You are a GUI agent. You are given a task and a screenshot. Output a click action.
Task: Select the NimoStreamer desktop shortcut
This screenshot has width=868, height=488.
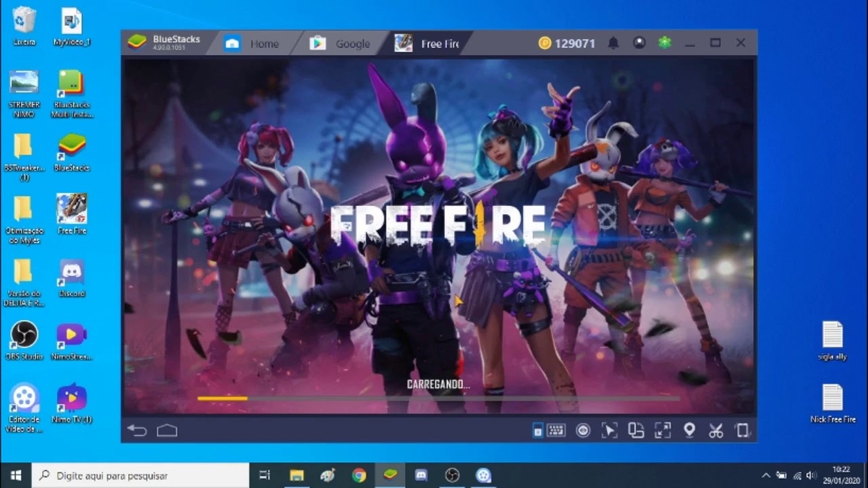click(x=72, y=341)
